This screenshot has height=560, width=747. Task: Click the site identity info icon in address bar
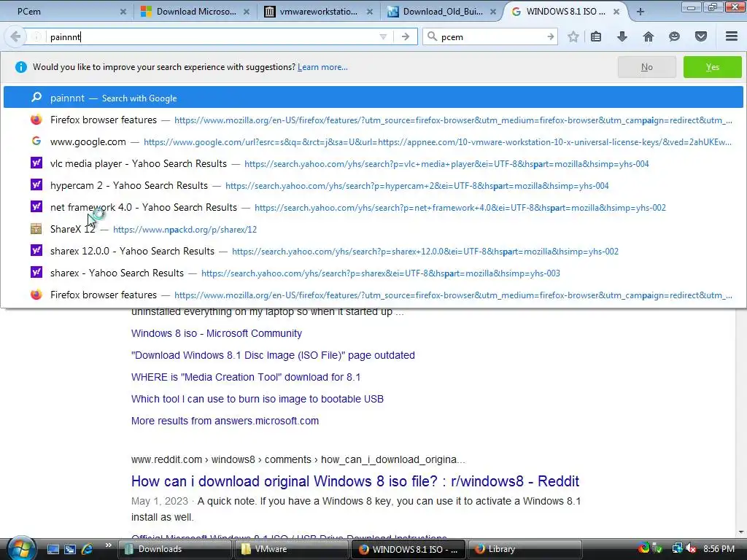[x=36, y=36]
